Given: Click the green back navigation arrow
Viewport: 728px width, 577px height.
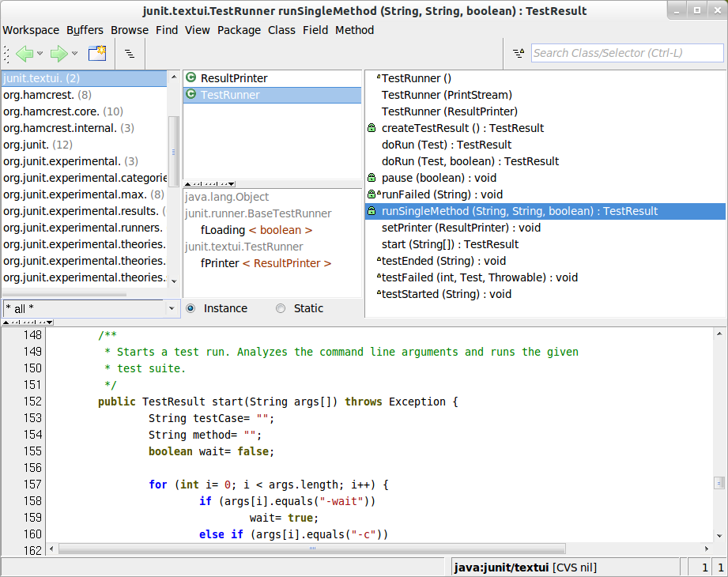Looking at the screenshot, I should click(25, 54).
